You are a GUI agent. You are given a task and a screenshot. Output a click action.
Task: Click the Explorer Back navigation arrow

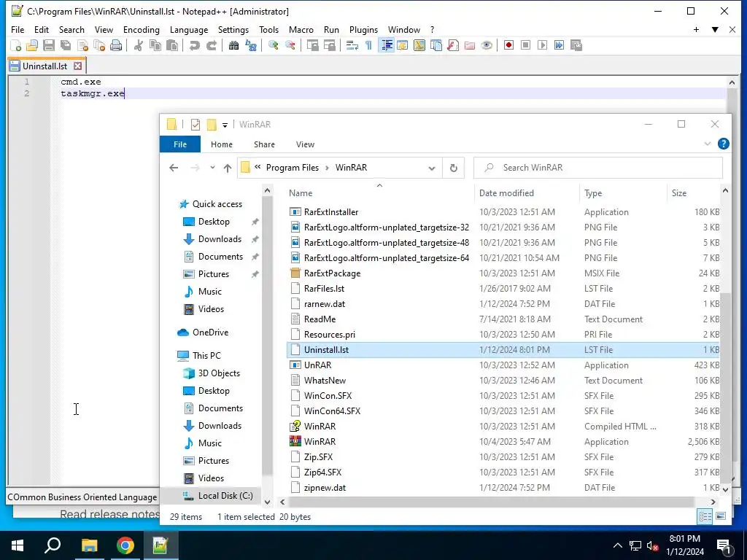pyautogui.click(x=174, y=168)
